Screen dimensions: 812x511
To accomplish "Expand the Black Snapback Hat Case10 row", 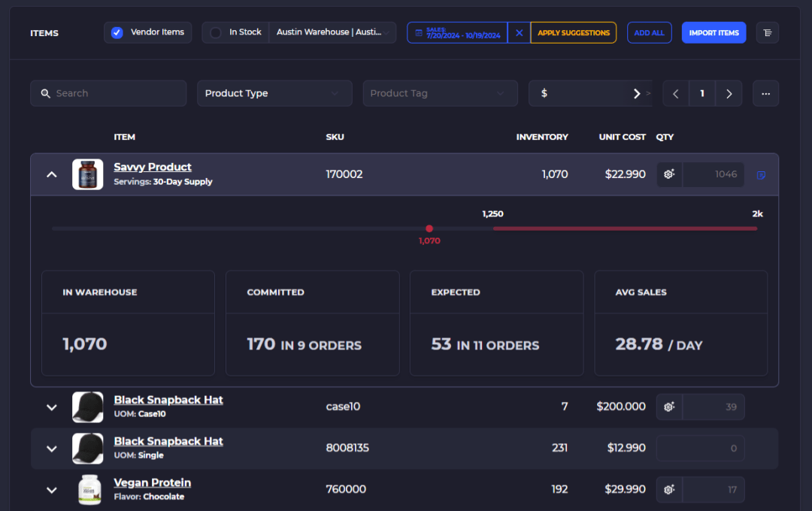I will [x=52, y=407].
